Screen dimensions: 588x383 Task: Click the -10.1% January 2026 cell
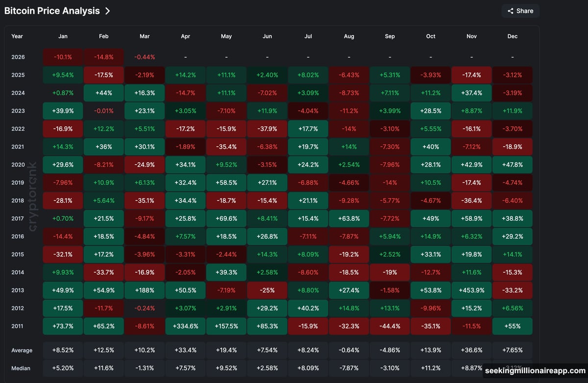[63, 57]
